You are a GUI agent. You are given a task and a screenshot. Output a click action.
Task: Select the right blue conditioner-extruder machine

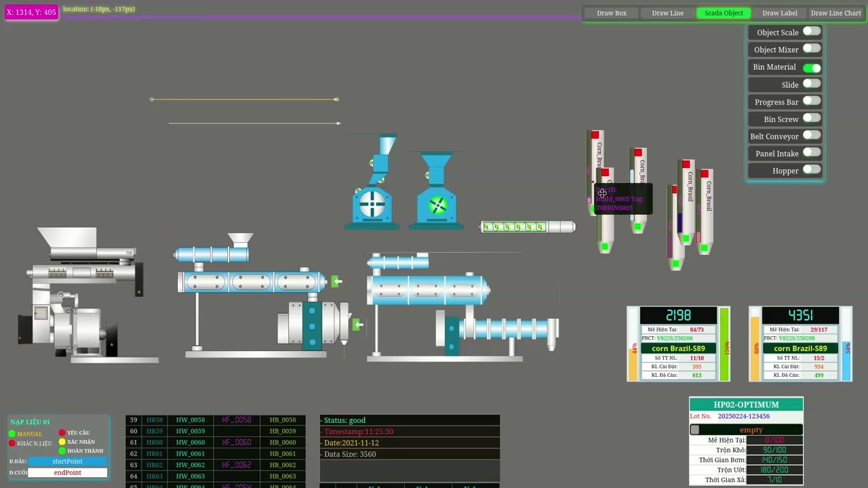[x=462, y=306]
